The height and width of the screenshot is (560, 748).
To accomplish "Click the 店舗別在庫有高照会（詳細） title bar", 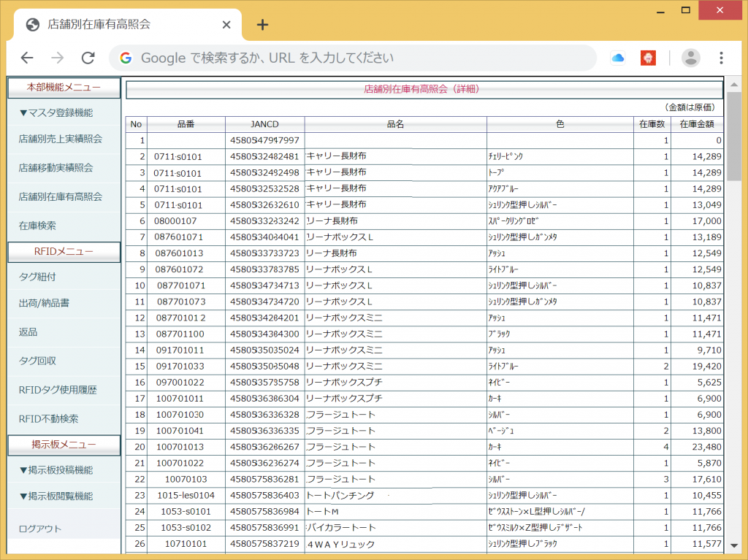I will tap(424, 89).
